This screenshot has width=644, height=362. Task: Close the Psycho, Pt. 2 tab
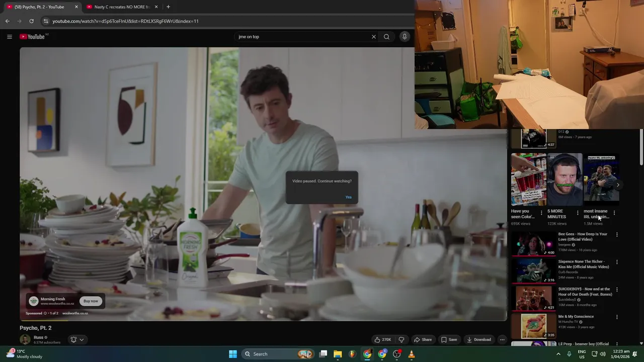tap(76, 7)
